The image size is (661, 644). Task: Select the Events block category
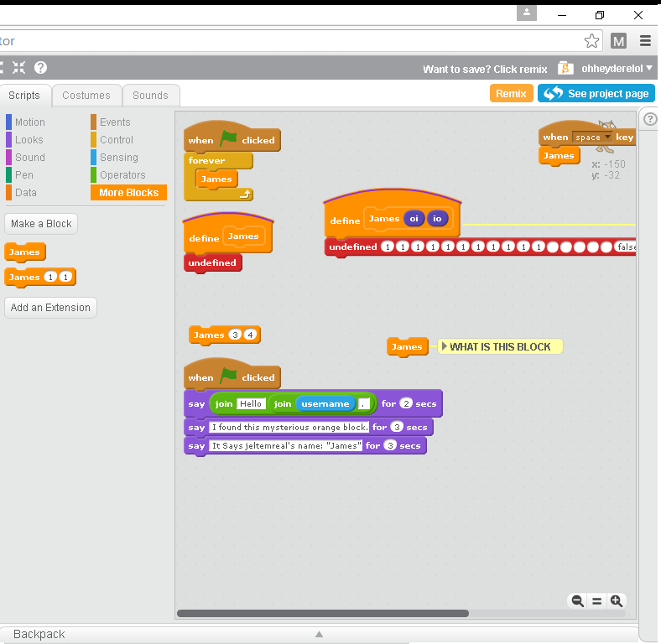point(115,122)
